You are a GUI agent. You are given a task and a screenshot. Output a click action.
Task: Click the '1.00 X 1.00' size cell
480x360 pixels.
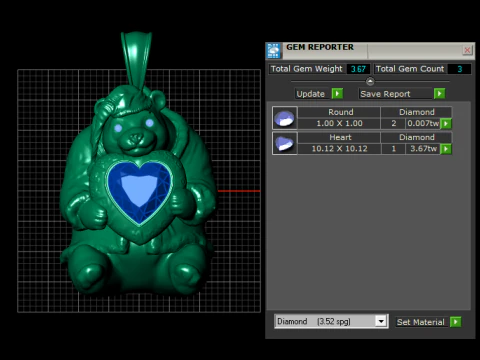coord(339,123)
